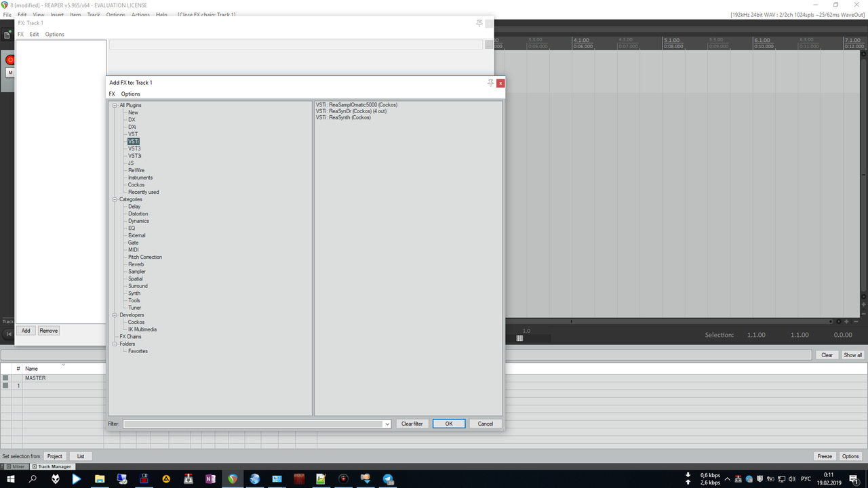This screenshot has width=868, height=488.
Task: Click the Freeze button
Action: coord(825,456)
